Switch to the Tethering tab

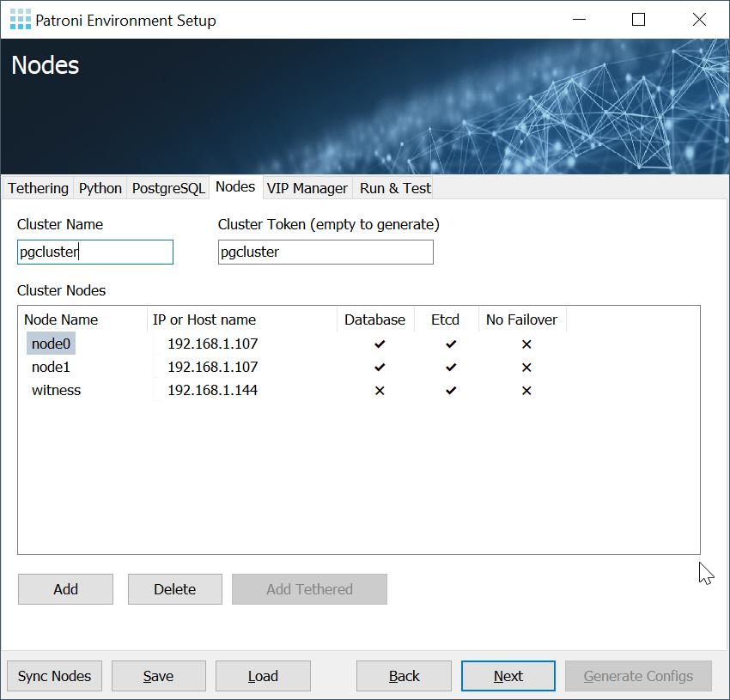point(38,188)
